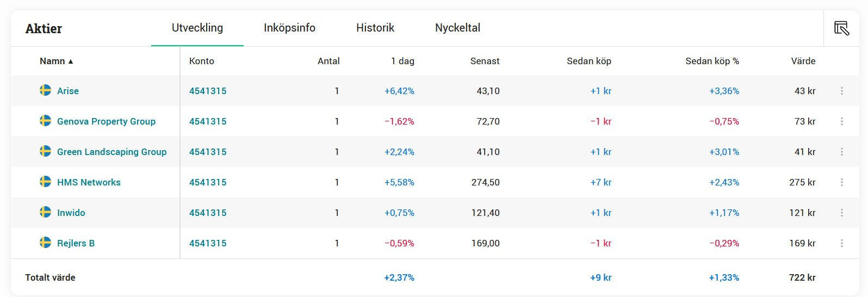Open three-dot menu for Arise row
Screen dimensions: 868x297
point(841,91)
